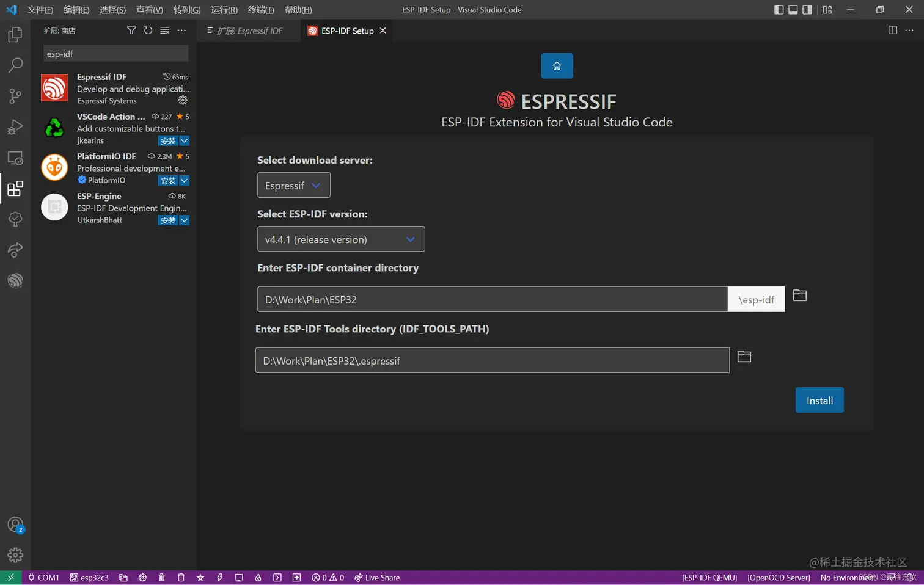
Task: Open the 终端(T) menu
Action: click(261, 10)
